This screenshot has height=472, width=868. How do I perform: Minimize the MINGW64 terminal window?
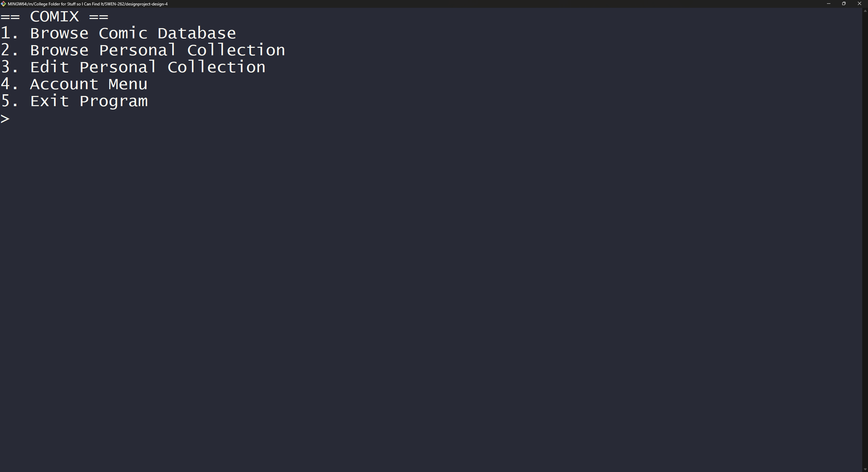click(x=828, y=4)
